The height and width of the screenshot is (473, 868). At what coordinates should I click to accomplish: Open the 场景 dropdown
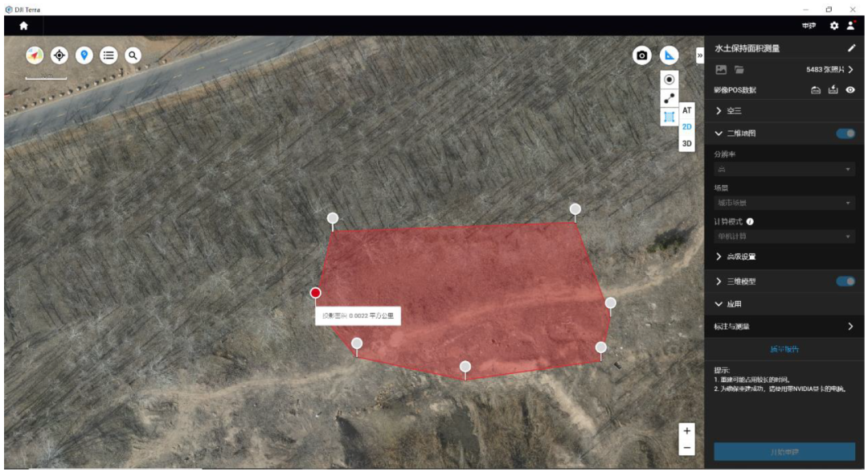[784, 203]
